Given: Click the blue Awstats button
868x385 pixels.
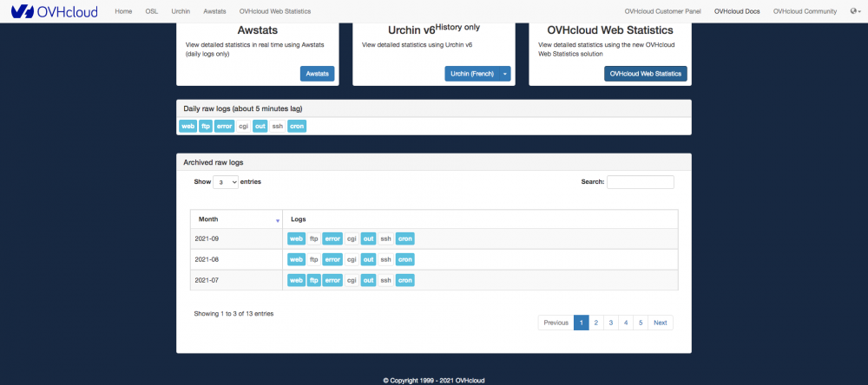Looking at the screenshot, I should pos(317,74).
